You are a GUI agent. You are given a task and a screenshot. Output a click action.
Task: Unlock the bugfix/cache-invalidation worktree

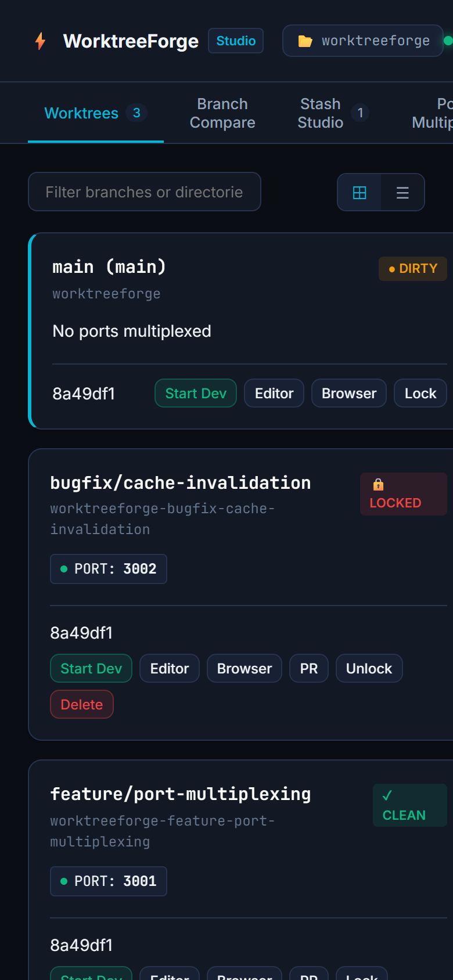click(x=369, y=668)
